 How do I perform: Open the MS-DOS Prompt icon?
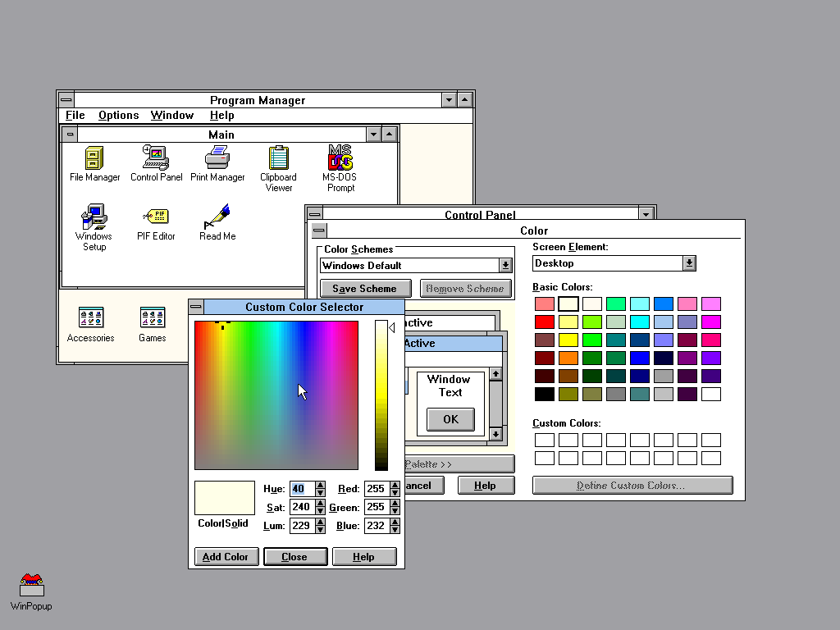[x=340, y=157]
